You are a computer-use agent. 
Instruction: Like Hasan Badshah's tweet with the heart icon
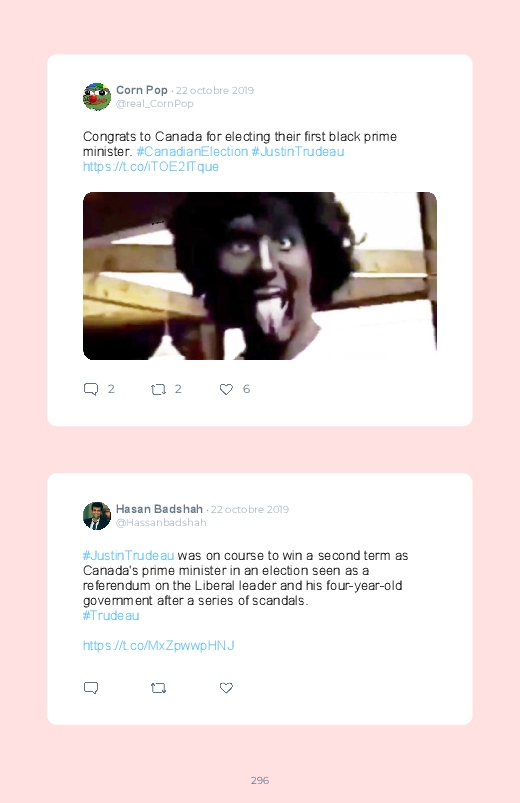(226, 688)
